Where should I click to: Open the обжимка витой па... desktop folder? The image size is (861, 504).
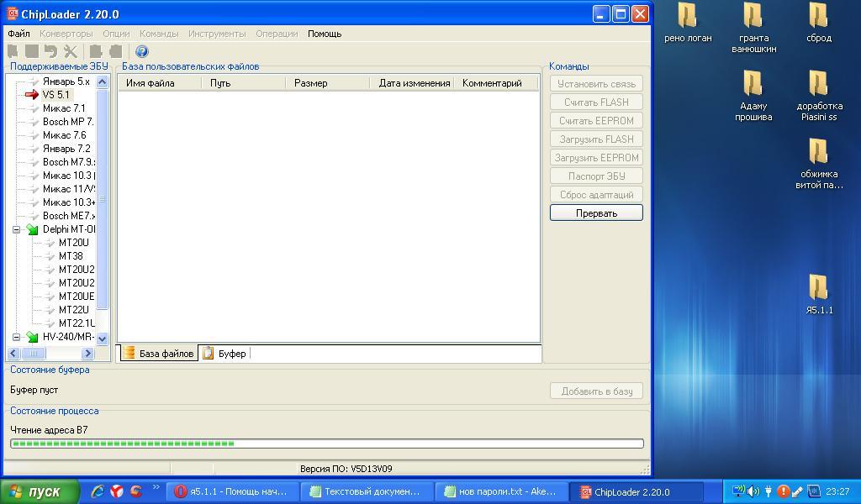819,164
